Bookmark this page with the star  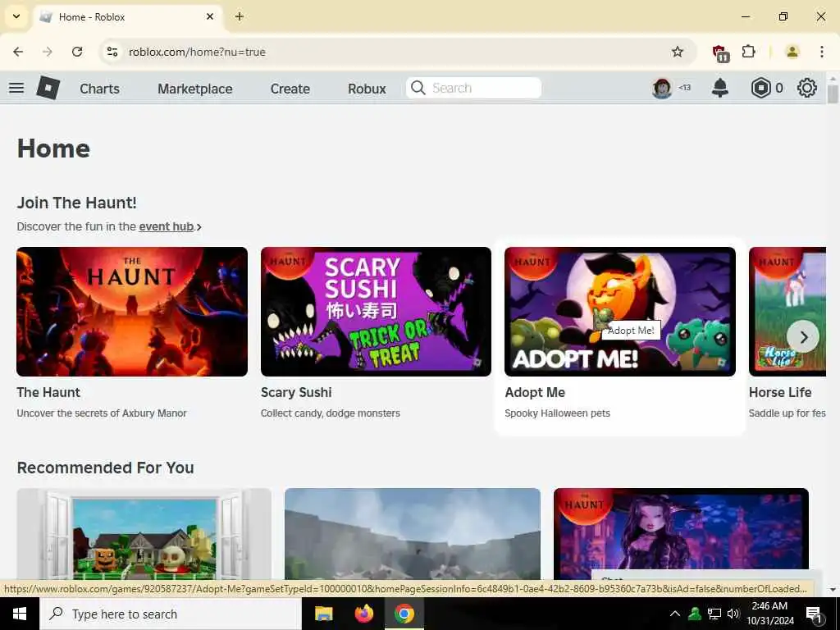coord(677,52)
